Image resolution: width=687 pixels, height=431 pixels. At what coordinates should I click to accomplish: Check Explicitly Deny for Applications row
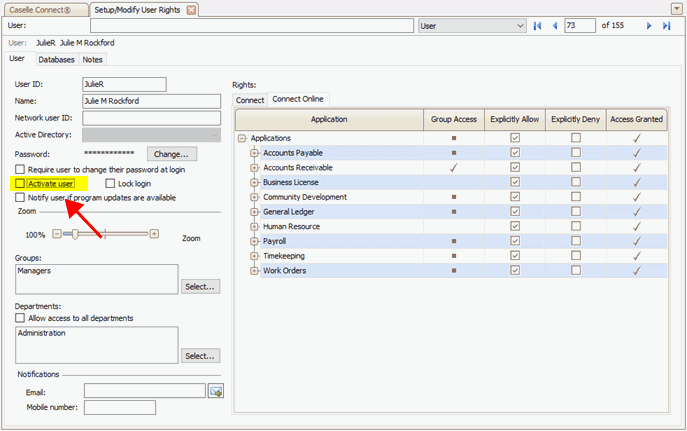(576, 138)
